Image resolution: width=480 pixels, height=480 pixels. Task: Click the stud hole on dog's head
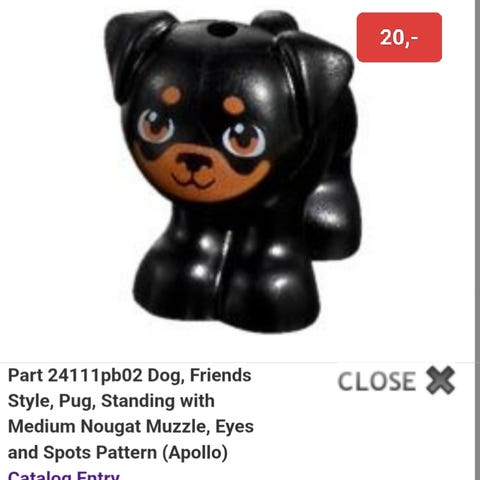pyautogui.click(x=222, y=29)
